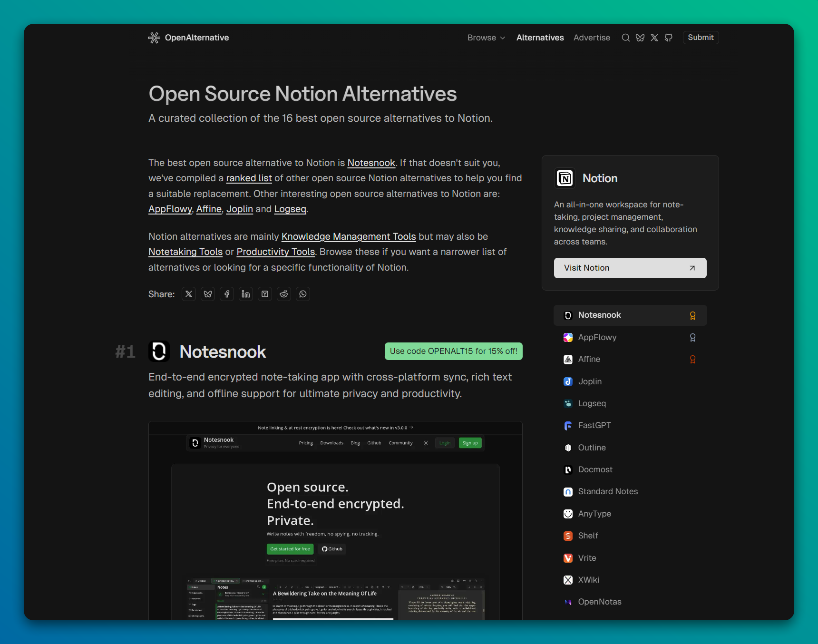Image resolution: width=818 pixels, height=644 pixels.
Task: Share the page on LinkedIn
Action: (246, 294)
